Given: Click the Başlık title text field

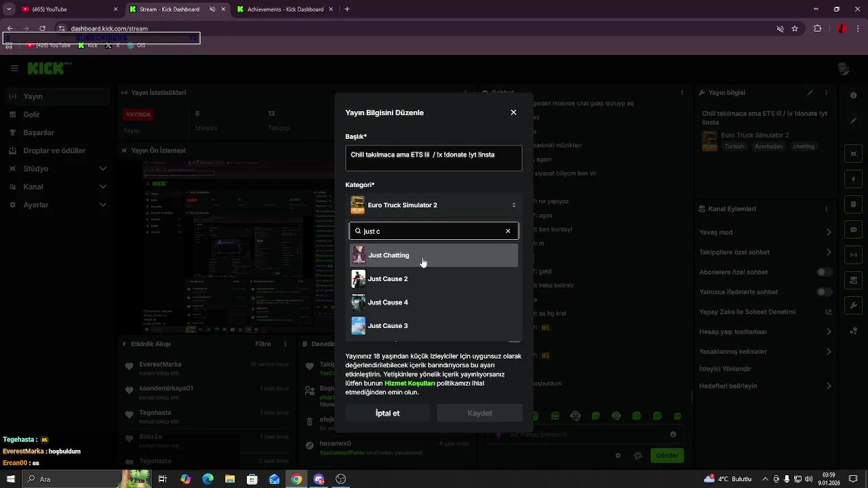Looking at the screenshot, I should click(433, 158).
